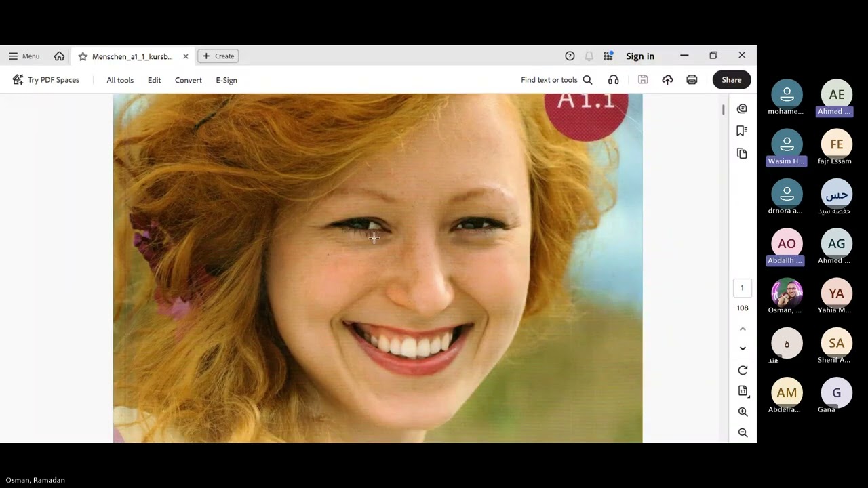Zoom out with the minus magnifier
Viewport: 868px width, 488px height.
(x=743, y=433)
